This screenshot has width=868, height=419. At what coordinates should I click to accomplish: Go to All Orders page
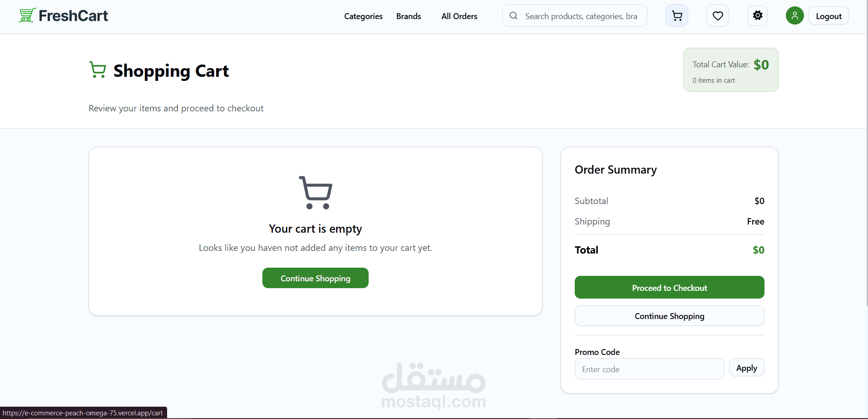pos(459,16)
